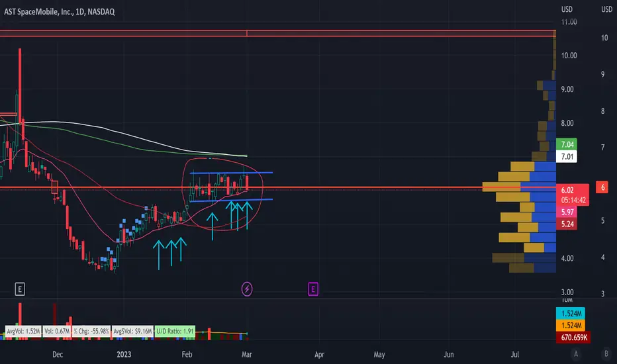Image resolution: width=617 pixels, height=364 pixels.
Task: Click the red 6 label on right scale
Action: tap(602, 187)
